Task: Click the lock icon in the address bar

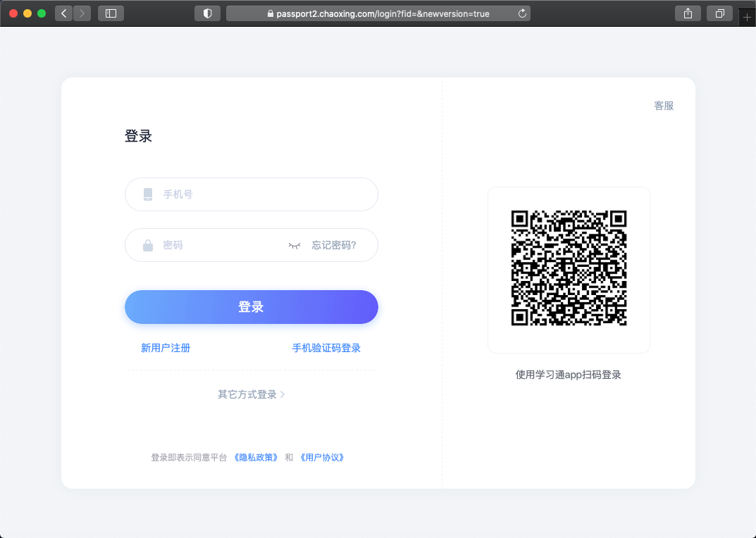Action: pos(271,14)
